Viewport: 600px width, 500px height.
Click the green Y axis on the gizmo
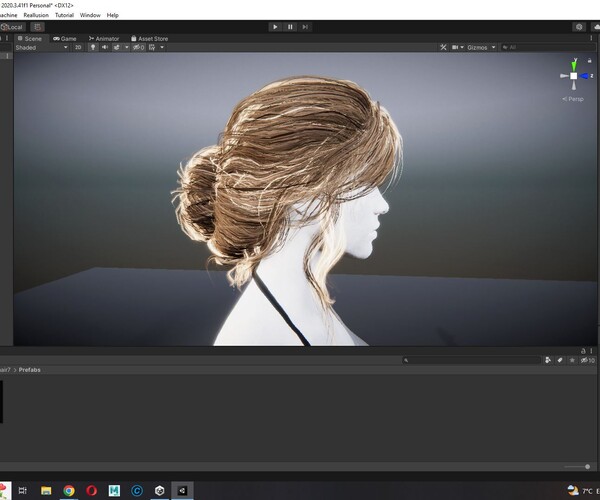574,65
